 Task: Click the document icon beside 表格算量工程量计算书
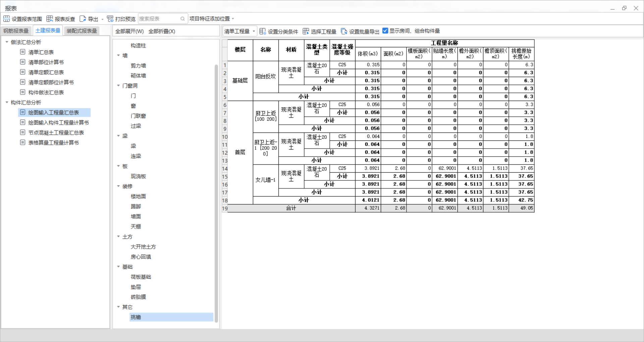click(22, 142)
